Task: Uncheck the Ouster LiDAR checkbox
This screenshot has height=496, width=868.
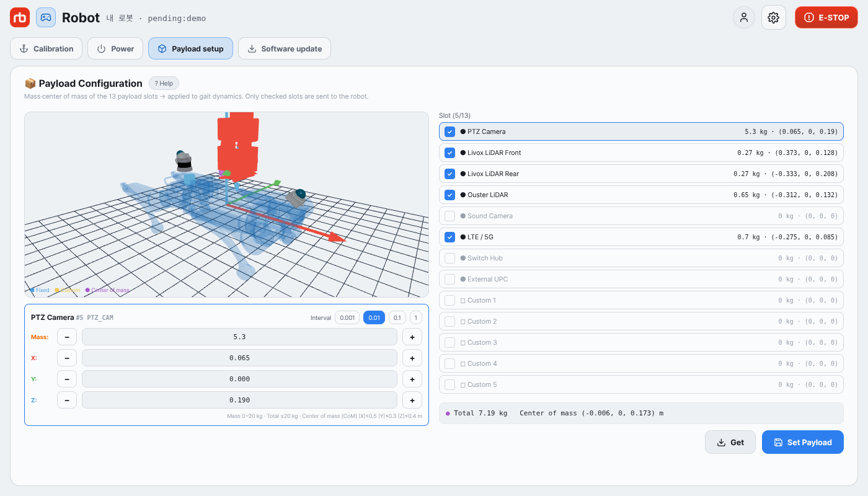Action: [450, 195]
